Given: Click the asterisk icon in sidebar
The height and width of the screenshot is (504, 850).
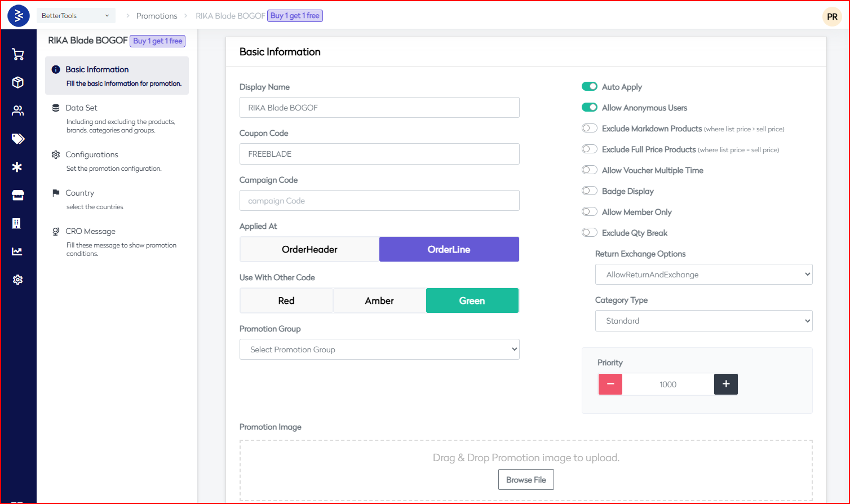Looking at the screenshot, I should click(18, 167).
